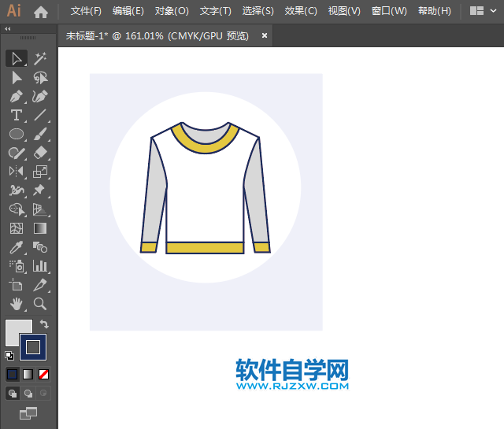This screenshot has height=429, width=504.
Task: Open the 文字(T) menu
Action: pyautogui.click(x=215, y=11)
